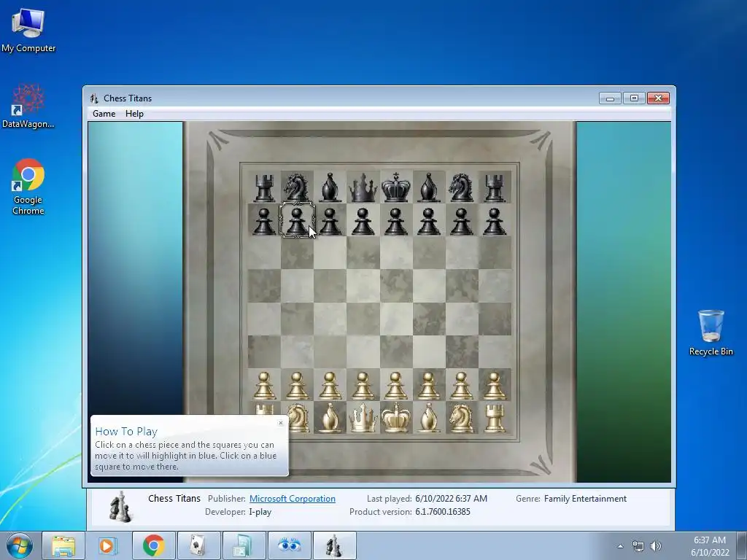Viewport: 747px width, 560px height.
Task: Click the developer name 'I-play'
Action: [260, 512]
